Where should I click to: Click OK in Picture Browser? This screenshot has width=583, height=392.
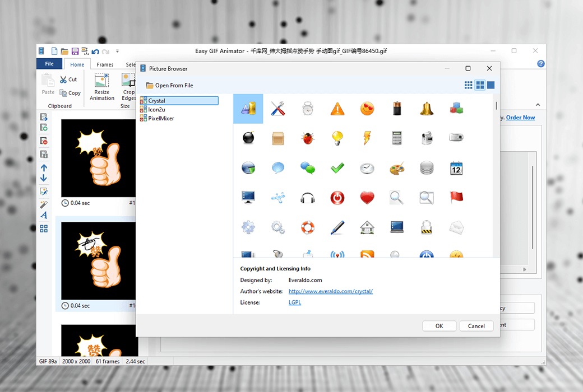click(x=439, y=326)
